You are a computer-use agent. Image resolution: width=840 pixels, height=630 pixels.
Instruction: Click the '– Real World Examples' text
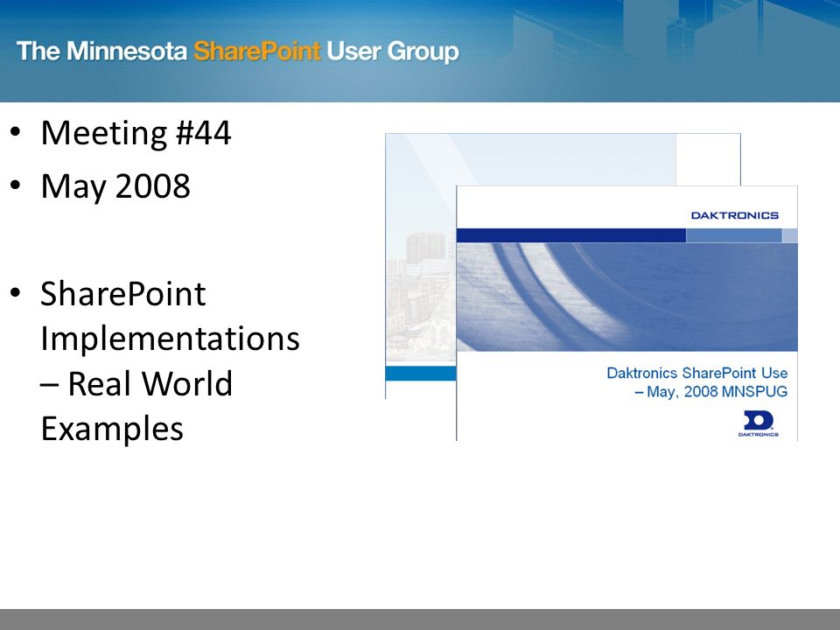(x=136, y=406)
